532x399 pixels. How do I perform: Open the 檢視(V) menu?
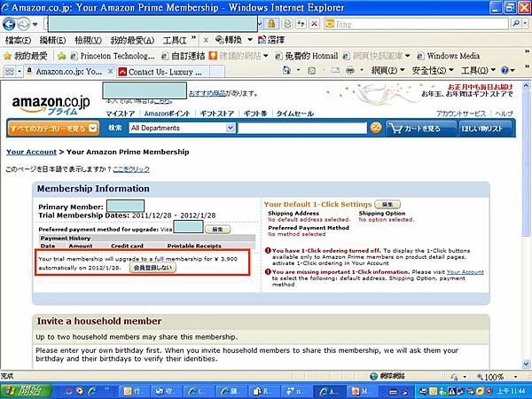click(88, 41)
